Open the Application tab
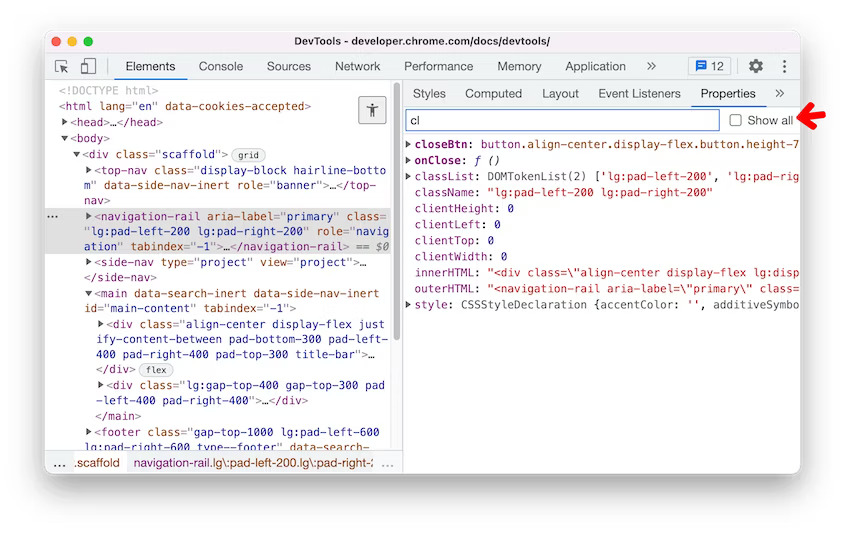845x533 pixels. tap(595, 66)
